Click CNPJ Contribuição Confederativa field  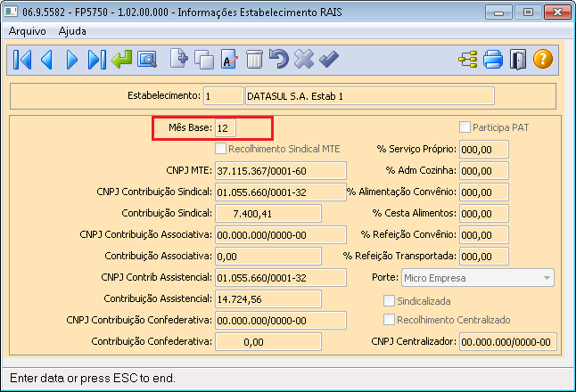281,321
